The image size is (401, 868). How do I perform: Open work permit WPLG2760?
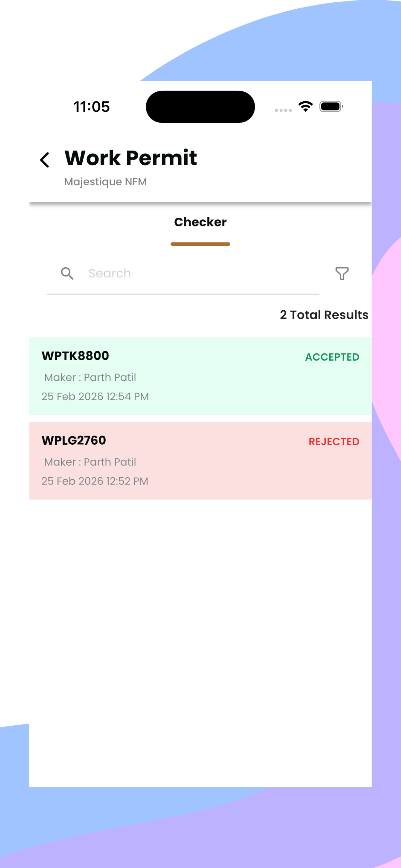pyautogui.click(x=200, y=460)
